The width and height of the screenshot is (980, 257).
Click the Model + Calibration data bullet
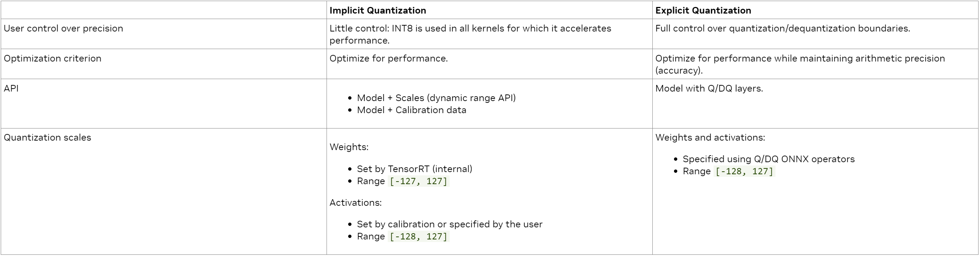(412, 110)
